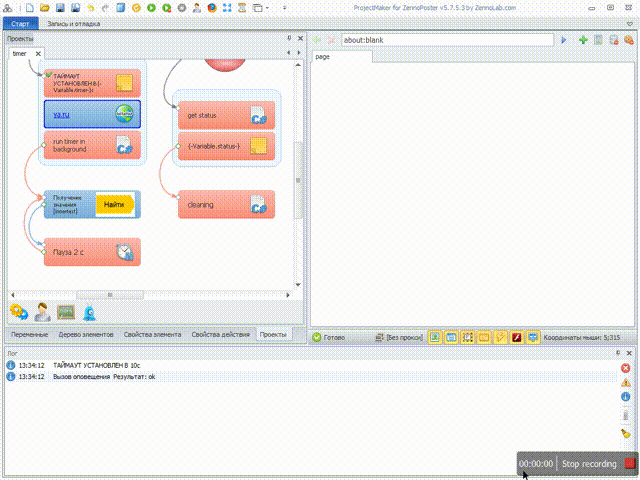Click into the about:blank address field
The image size is (640, 480).
coord(447,40)
